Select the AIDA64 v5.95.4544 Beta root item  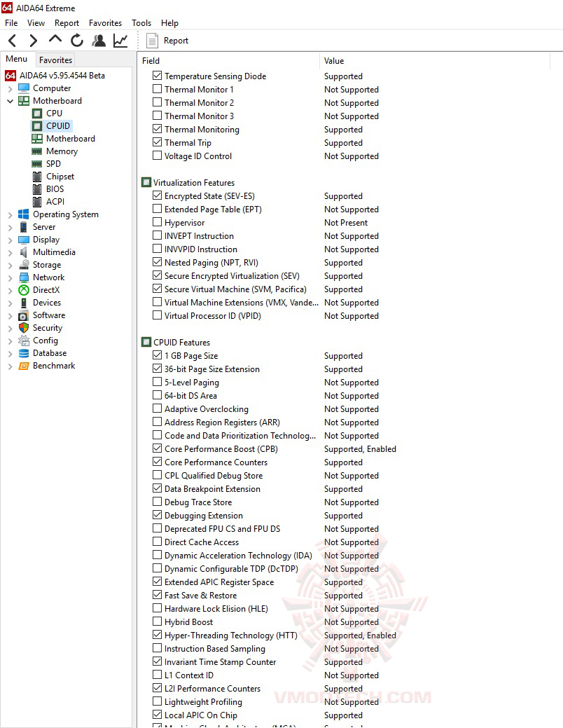coord(62,76)
